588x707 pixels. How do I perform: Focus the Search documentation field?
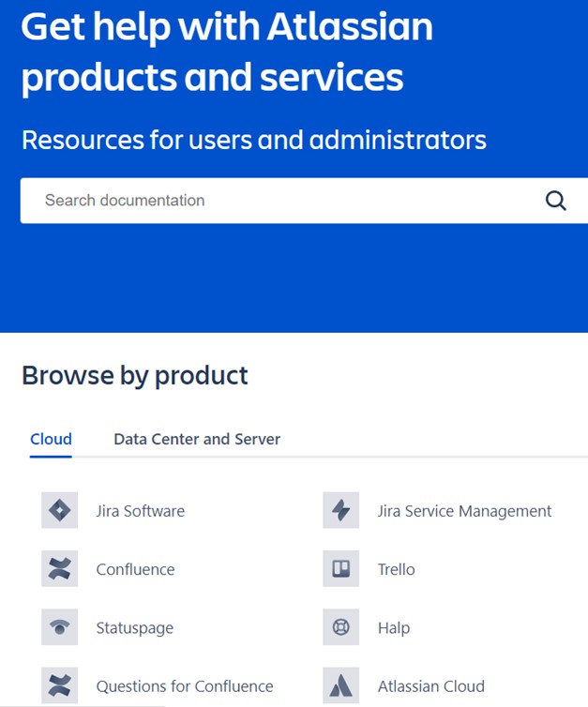(304, 201)
